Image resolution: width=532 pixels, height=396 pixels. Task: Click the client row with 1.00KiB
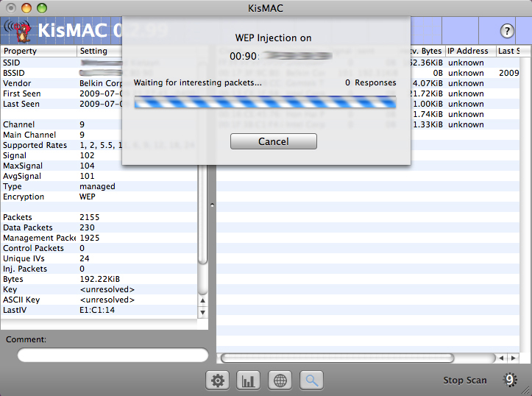465,104
